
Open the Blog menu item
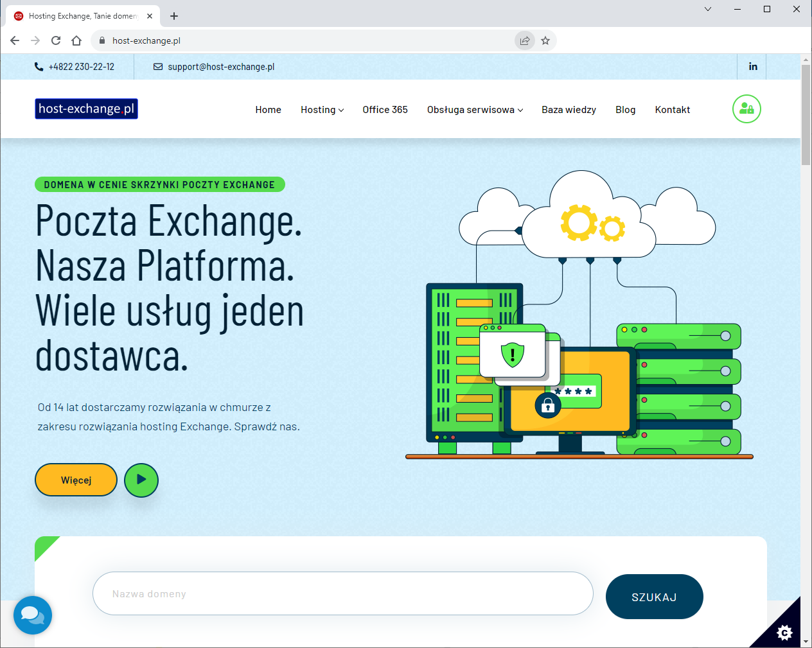[625, 110]
